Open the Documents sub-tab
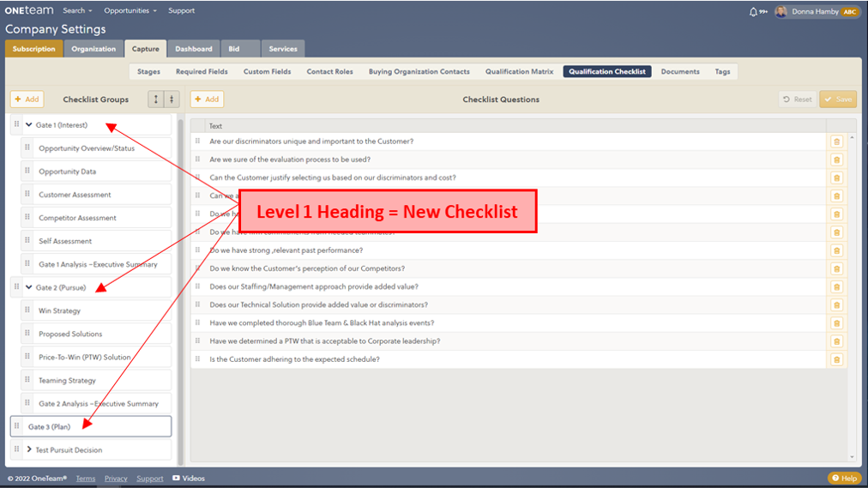The height and width of the screenshot is (488, 868). click(680, 71)
